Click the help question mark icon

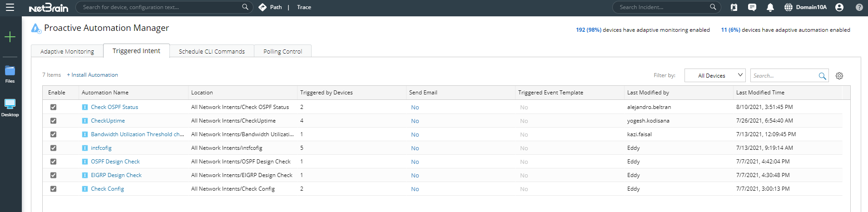point(859,7)
